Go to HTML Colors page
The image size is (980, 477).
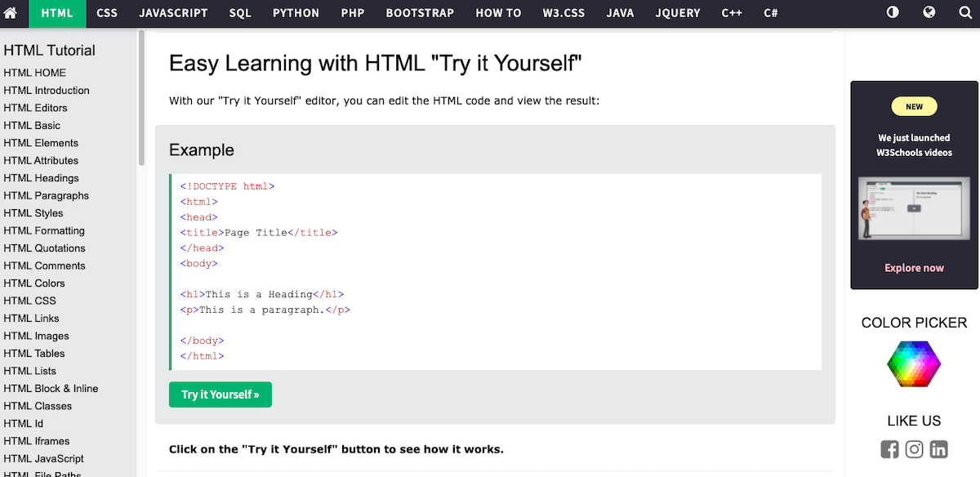[35, 283]
